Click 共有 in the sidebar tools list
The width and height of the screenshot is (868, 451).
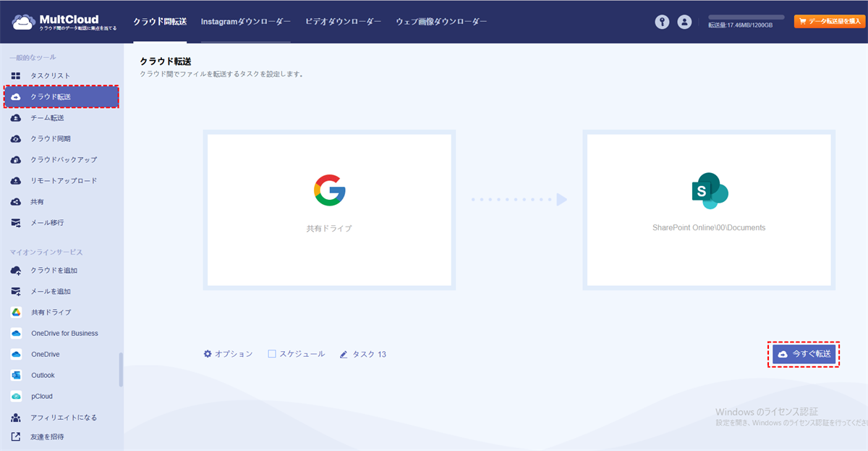[x=37, y=202]
